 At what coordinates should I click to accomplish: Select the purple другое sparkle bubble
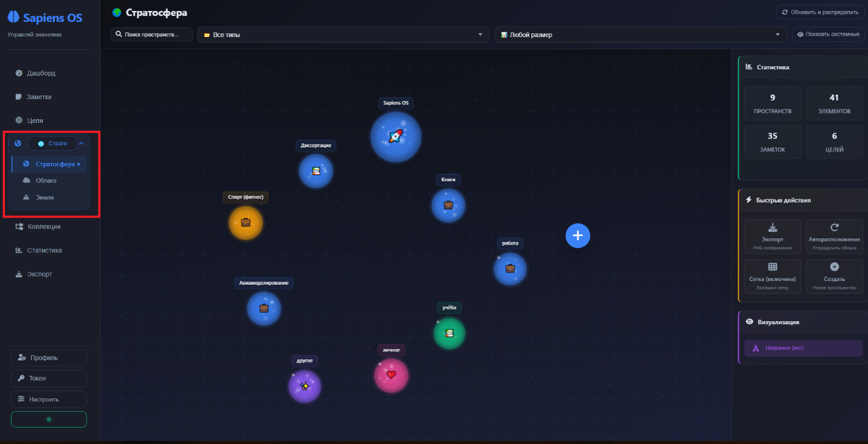(304, 386)
